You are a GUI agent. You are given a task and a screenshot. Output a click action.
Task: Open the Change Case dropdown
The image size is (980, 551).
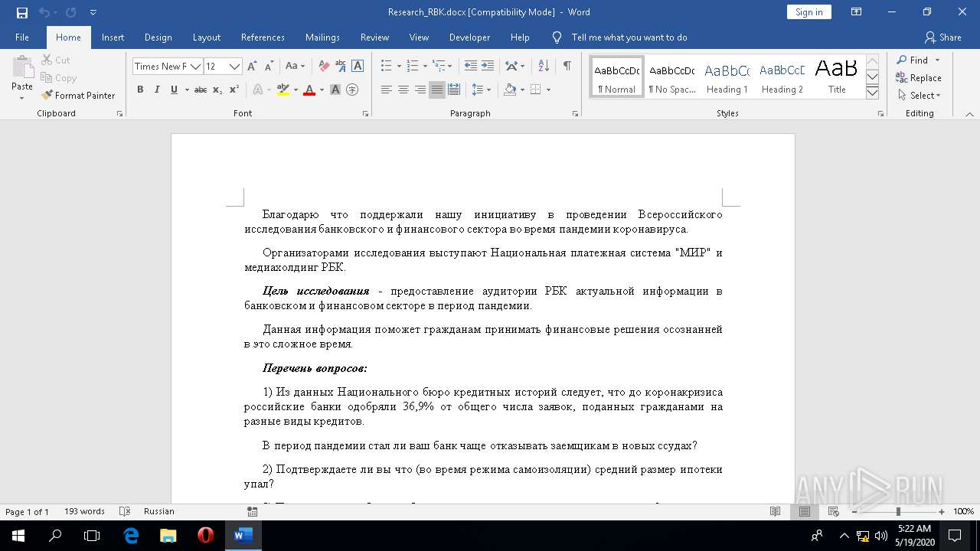pos(295,67)
